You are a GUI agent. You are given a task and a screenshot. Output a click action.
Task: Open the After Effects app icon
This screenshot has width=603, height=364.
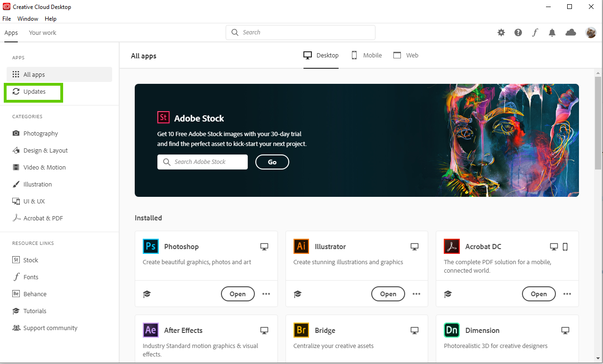150,330
